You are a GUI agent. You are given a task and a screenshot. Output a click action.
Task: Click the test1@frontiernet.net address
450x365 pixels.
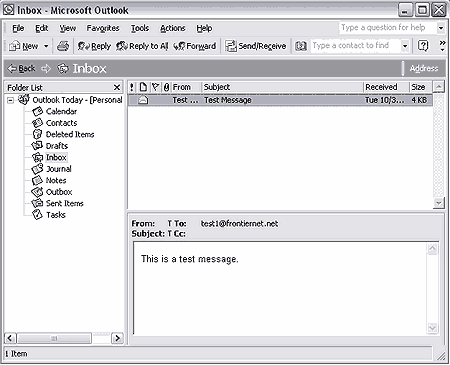pyautogui.click(x=239, y=224)
